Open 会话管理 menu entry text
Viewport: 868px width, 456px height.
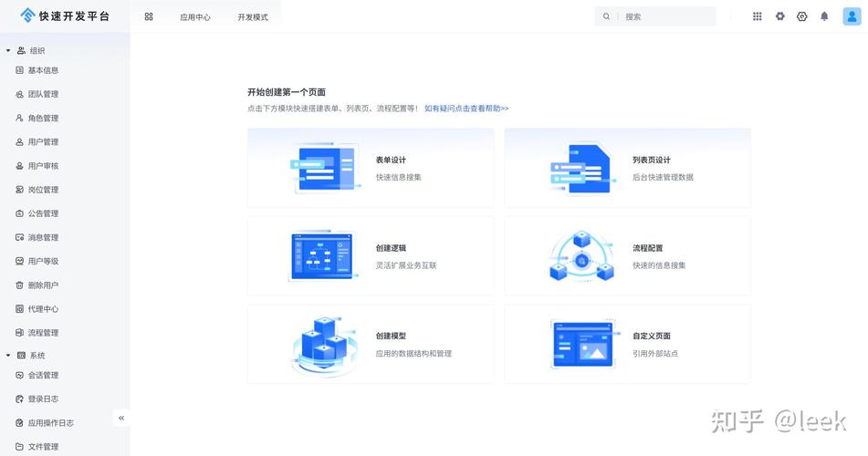coord(43,375)
